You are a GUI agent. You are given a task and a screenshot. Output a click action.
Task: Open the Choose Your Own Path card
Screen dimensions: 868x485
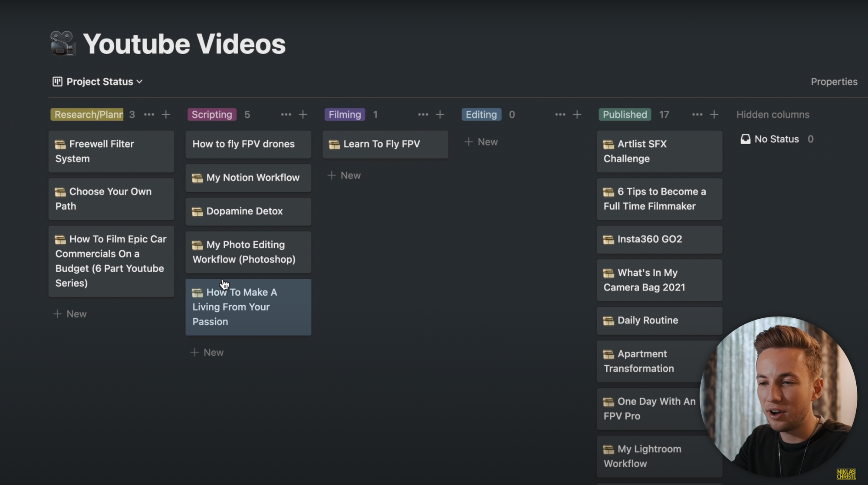[x=112, y=199]
